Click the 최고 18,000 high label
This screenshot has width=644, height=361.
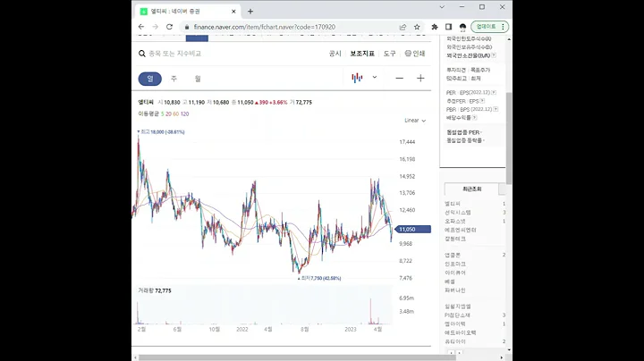coord(161,131)
